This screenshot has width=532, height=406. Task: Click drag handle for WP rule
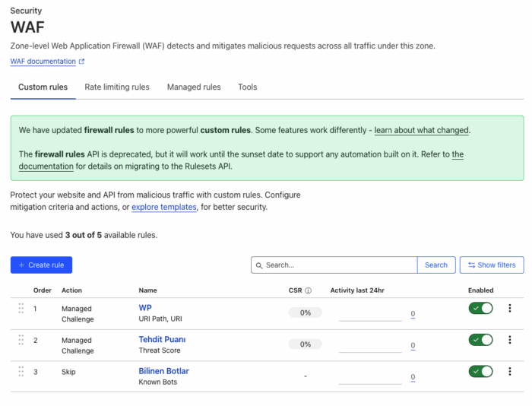click(x=21, y=308)
